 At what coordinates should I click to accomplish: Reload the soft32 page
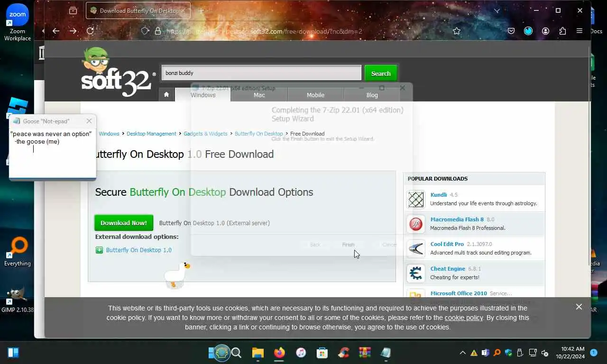[90, 31]
